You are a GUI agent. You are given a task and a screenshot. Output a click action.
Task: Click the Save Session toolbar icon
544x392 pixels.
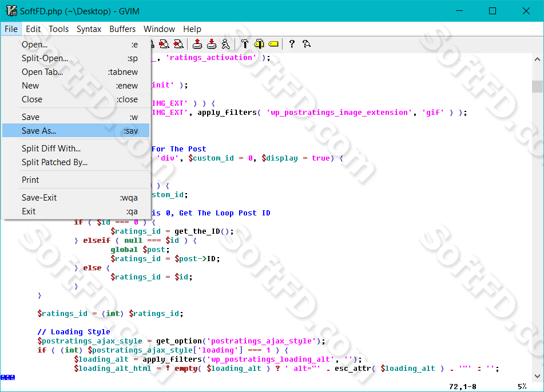coord(211,44)
